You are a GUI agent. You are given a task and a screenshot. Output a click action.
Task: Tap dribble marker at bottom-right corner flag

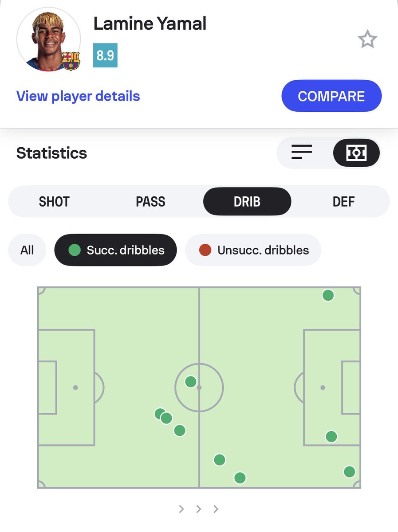coord(349,471)
